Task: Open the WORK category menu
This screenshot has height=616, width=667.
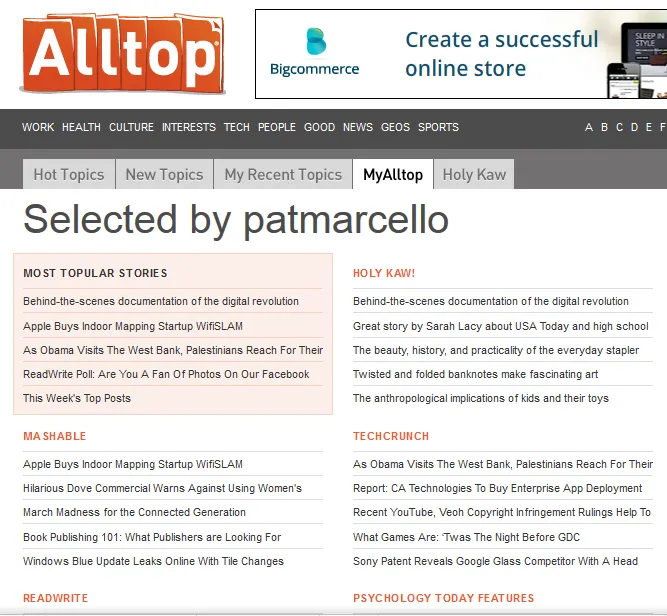Action: pyautogui.click(x=38, y=127)
